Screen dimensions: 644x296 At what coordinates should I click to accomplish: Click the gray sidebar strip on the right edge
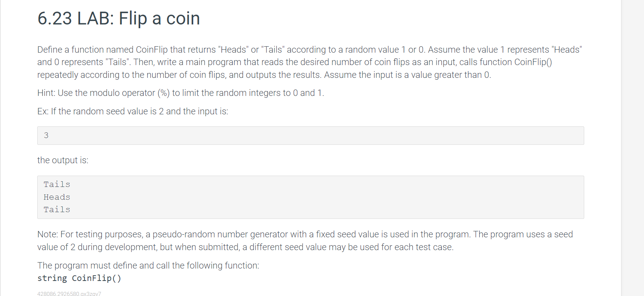(633, 148)
